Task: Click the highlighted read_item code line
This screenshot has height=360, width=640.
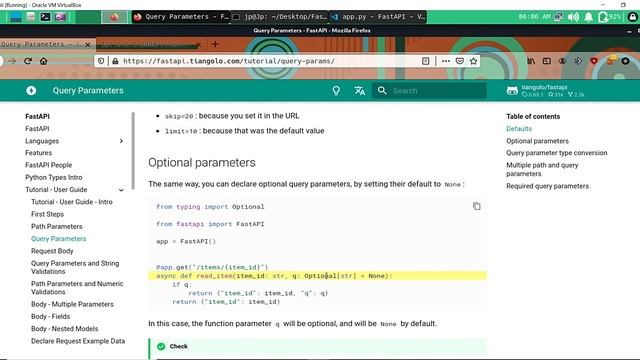Action: [x=318, y=276]
